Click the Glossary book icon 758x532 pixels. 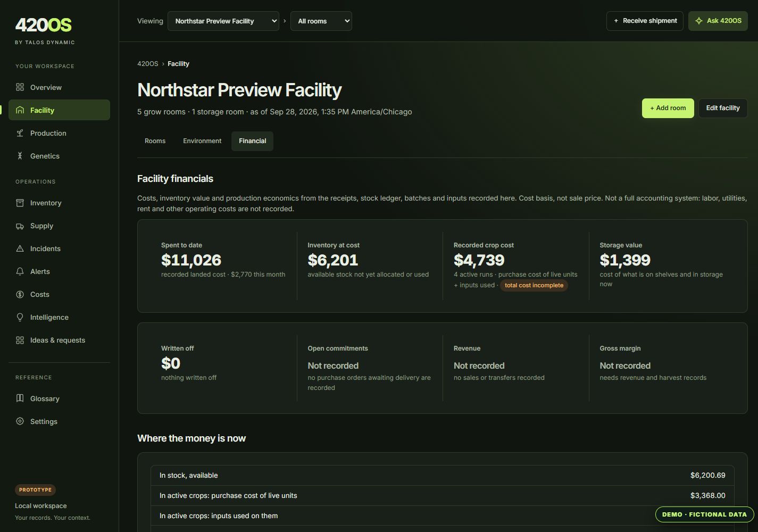point(20,398)
